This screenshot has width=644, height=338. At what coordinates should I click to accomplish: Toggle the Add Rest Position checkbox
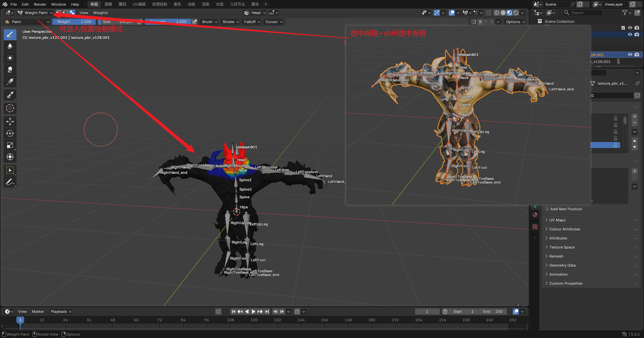[x=547, y=209]
